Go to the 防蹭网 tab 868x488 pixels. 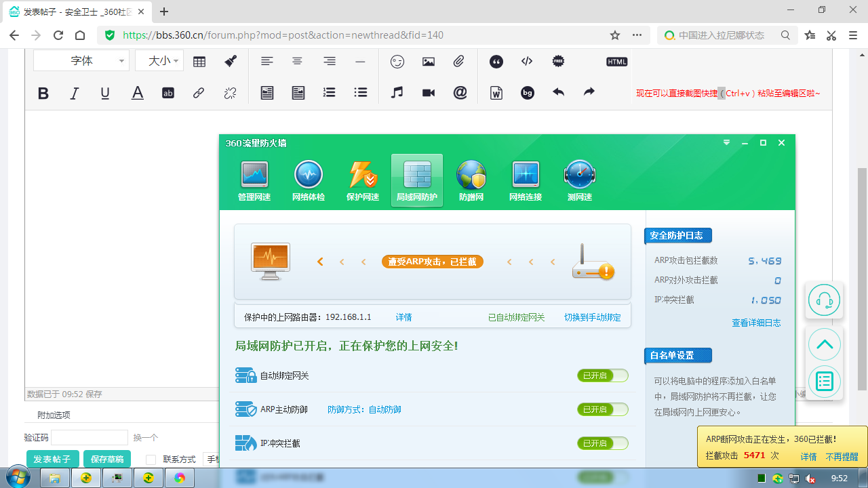[471, 181]
